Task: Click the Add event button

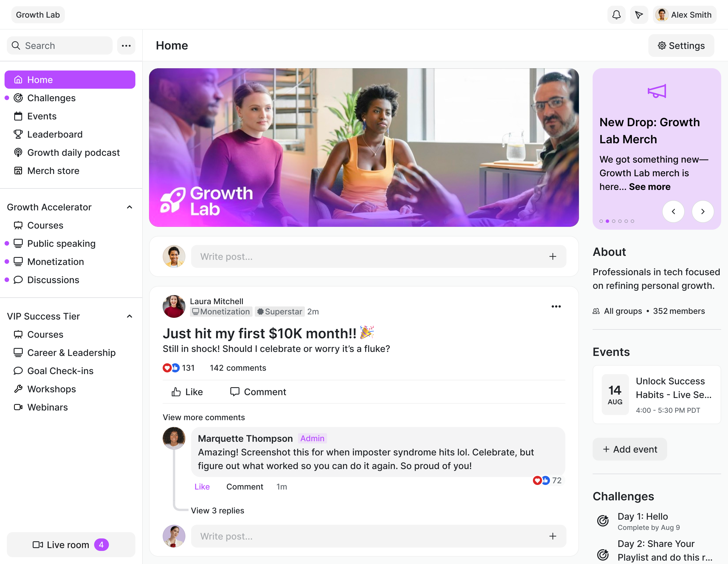Action: (630, 449)
